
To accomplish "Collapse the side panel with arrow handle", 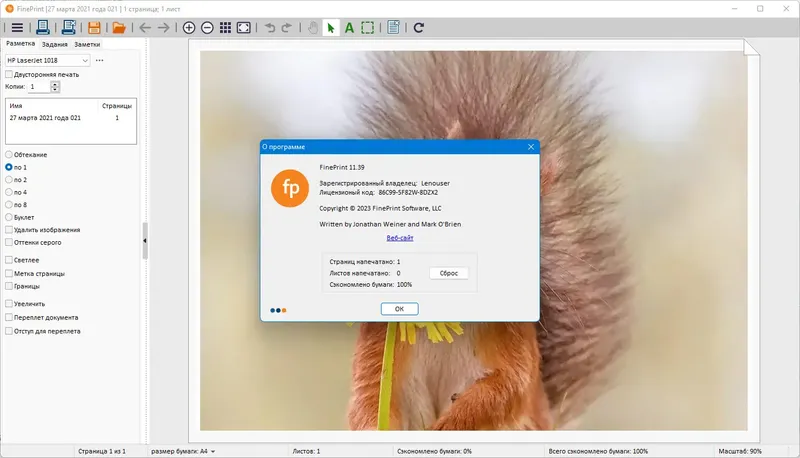I will click(145, 241).
